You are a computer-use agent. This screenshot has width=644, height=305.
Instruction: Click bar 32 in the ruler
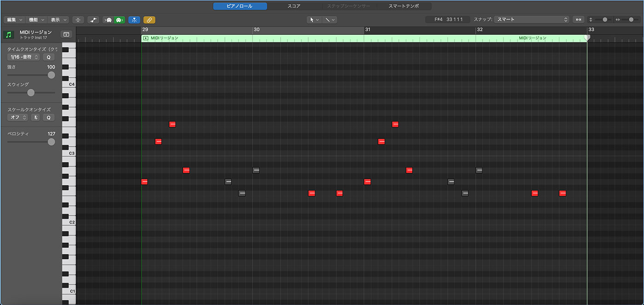click(480, 29)
